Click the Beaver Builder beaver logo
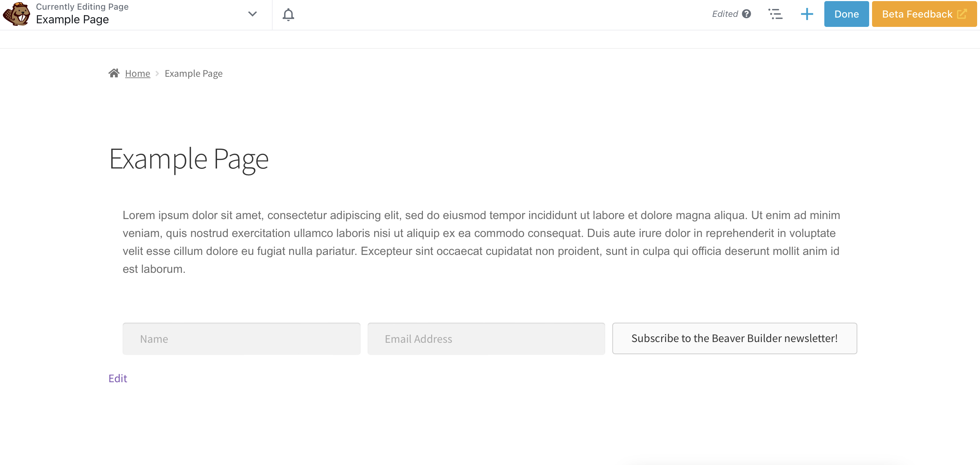This screenshot has width=980, height=465. (x=16, y=14)
